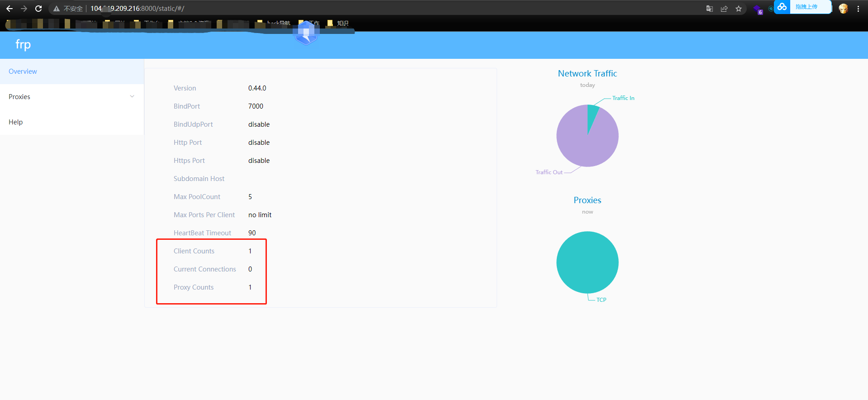
Task: Click the Http Port label
Action: point(188,143)
